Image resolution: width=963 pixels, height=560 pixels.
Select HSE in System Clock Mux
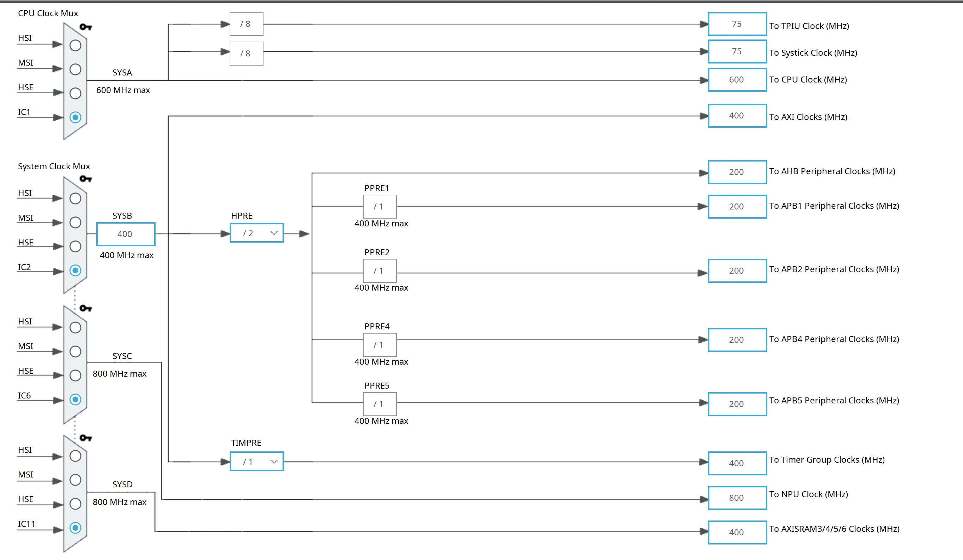pyautogui.click(x=75, y=246)
